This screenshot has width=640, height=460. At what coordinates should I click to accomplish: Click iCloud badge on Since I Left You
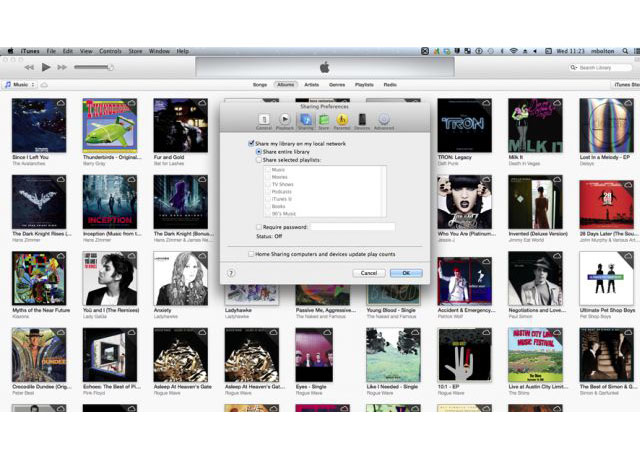pyautogui.click(x=60, y=103)
